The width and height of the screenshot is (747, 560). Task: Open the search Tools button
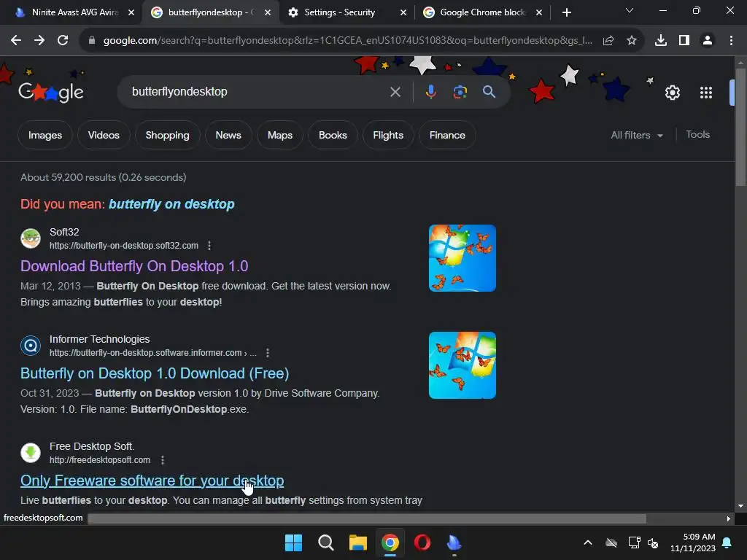click(697, 135)
